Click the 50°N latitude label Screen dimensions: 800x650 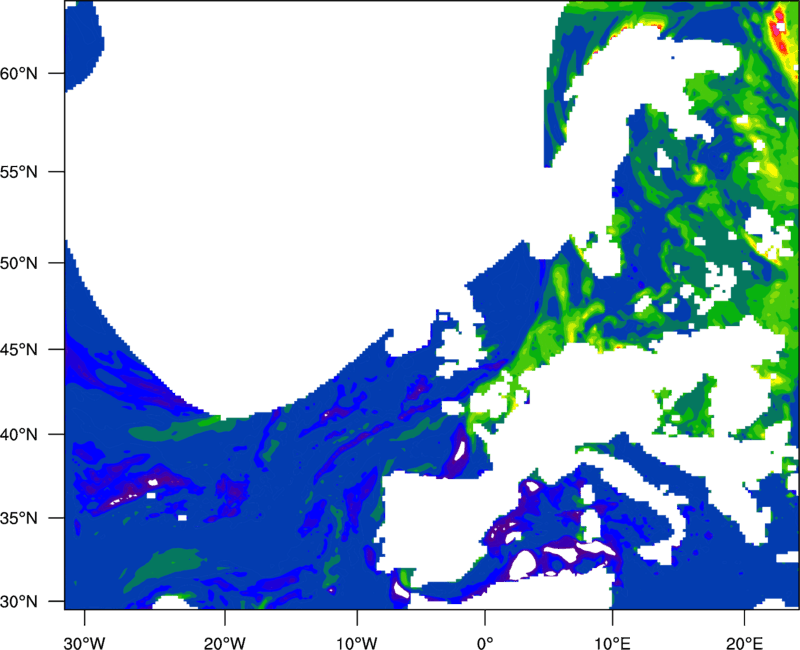point(19,263)
